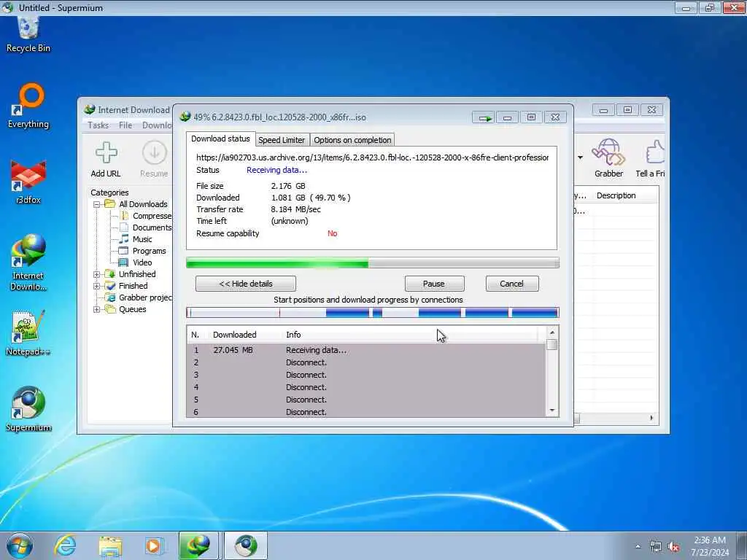Select the Programs category
Viewport: 747px width, 560px height.
point(142,251)
